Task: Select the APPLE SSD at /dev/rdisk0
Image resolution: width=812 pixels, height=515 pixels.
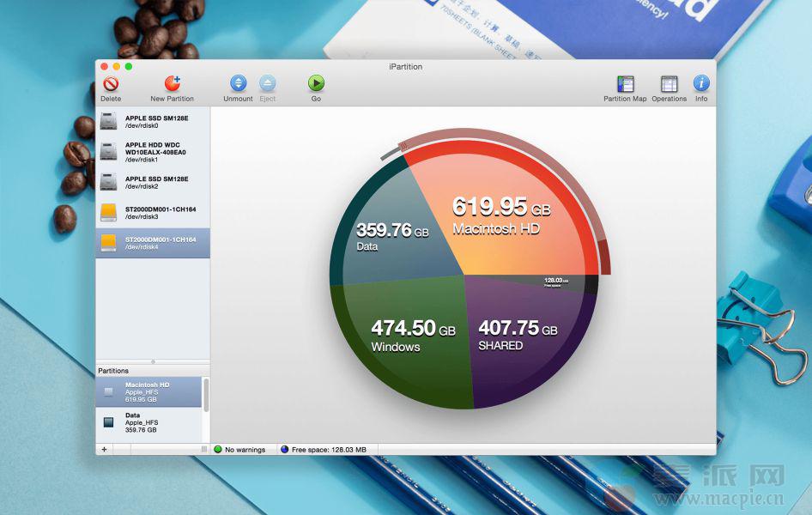Action: click(153, 122)
